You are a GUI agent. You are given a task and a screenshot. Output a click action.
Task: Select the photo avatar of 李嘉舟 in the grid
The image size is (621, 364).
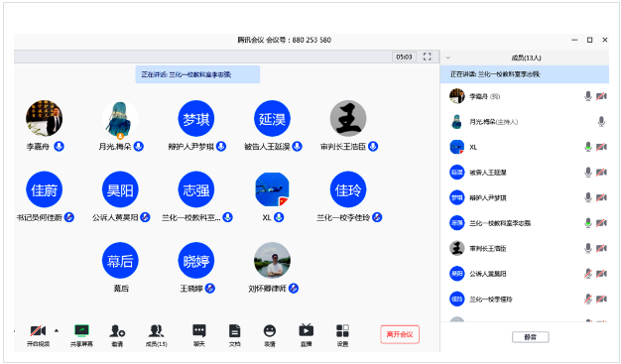[44, 119]
